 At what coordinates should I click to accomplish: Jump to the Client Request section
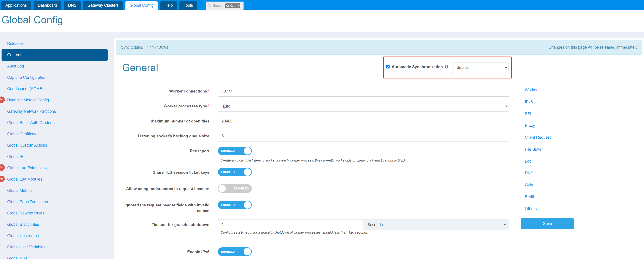click(x=537, y=137)
